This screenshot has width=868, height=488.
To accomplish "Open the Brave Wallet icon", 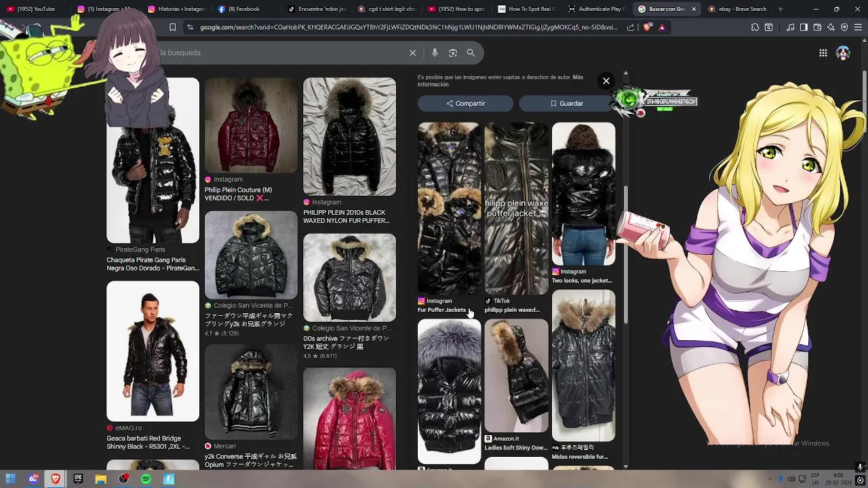I will (x=817, y=27).
